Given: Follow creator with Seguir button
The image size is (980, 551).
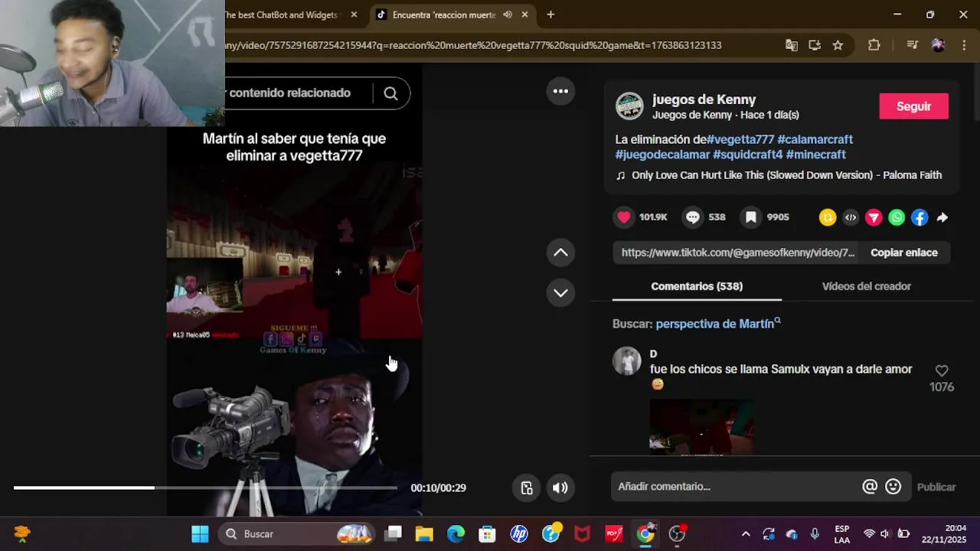Looking at the screenshot, I should (913, 106).
